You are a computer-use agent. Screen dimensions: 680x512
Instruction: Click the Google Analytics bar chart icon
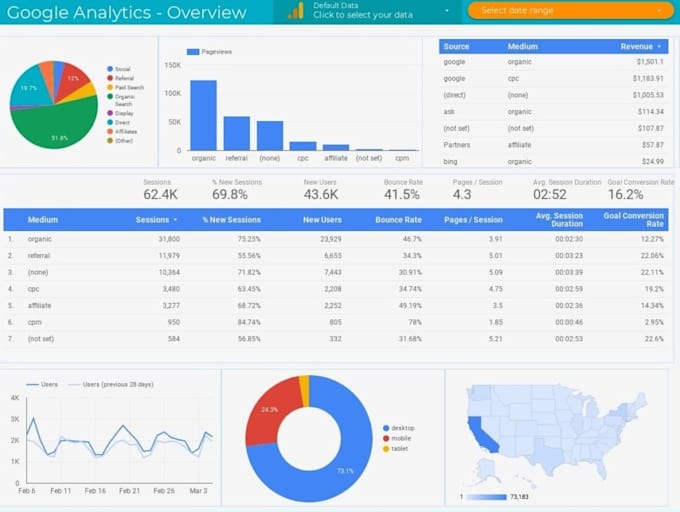pyautogui.click(x=295, y=11)
